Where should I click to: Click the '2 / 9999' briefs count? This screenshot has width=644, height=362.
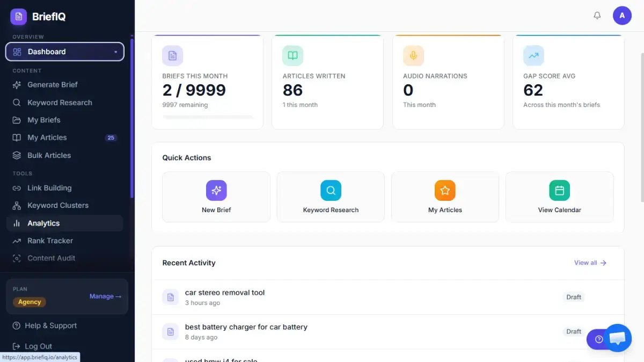pos(194,90)
